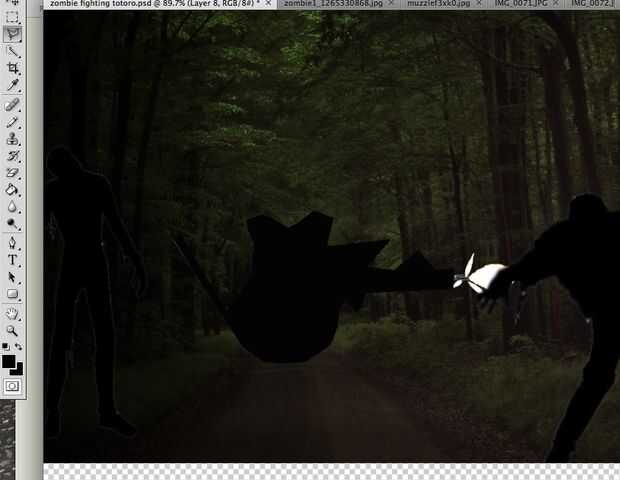
Task: Select the Clone Stamp tool
Action: [x=12, y=139]
